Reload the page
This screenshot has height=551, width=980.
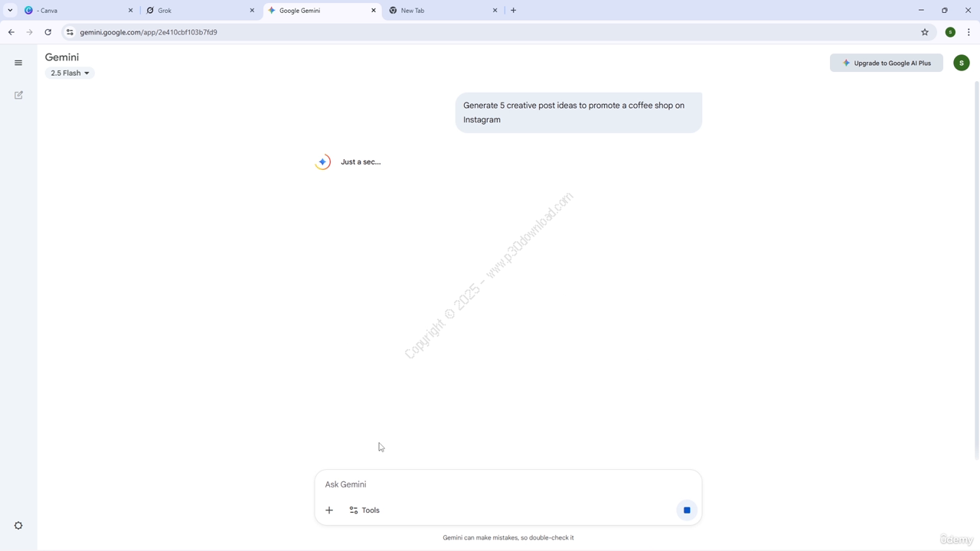coord(47,32)
